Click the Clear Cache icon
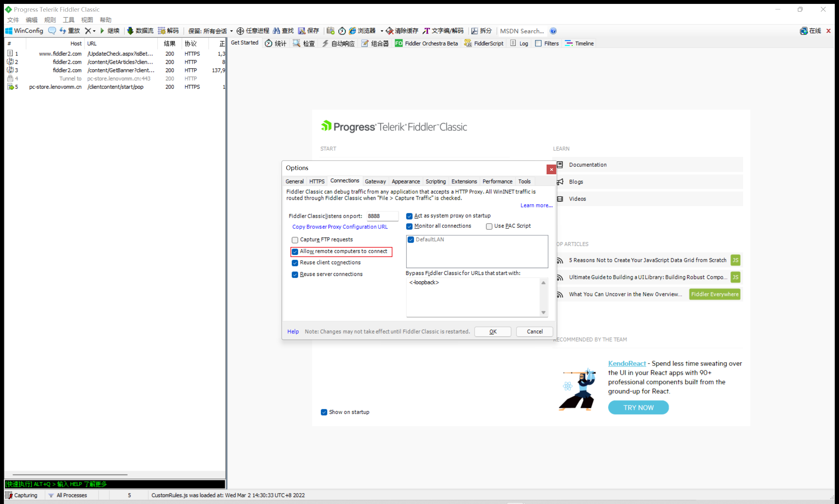Image resolution: width=839 pixels, height=504 pixels. [x=389, y=31]
